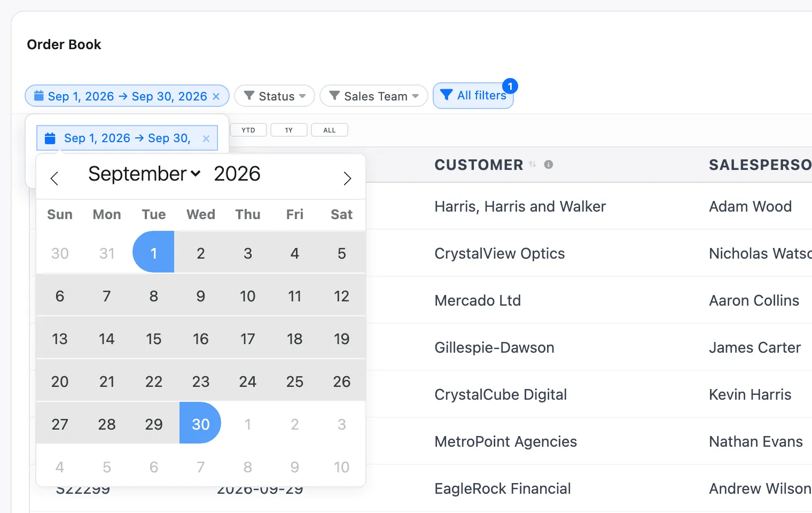Sort by the Customer column arrows

coord(533,165)
